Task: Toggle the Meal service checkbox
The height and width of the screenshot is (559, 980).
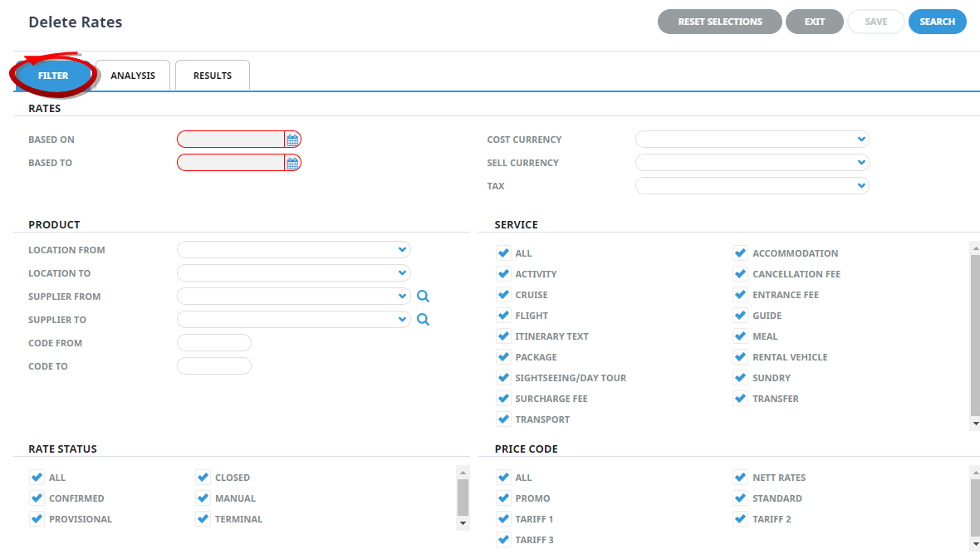Action: [x=741, y=336]
